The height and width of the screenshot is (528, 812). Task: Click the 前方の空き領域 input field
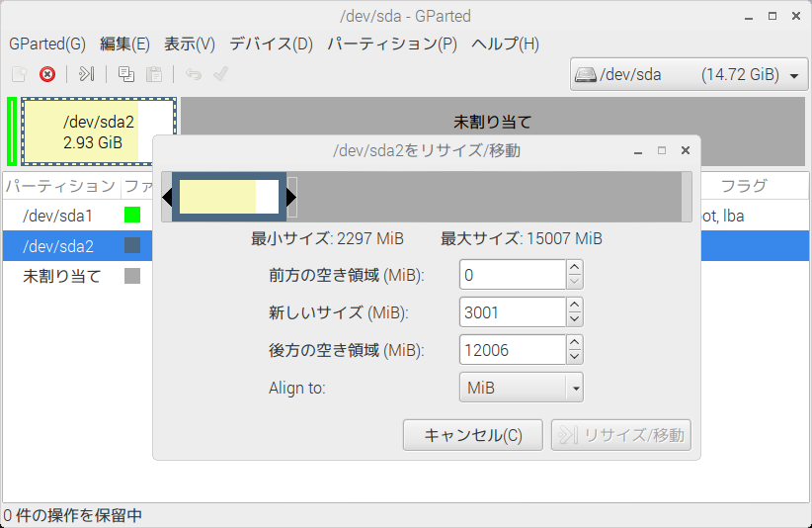coord(512,275)
